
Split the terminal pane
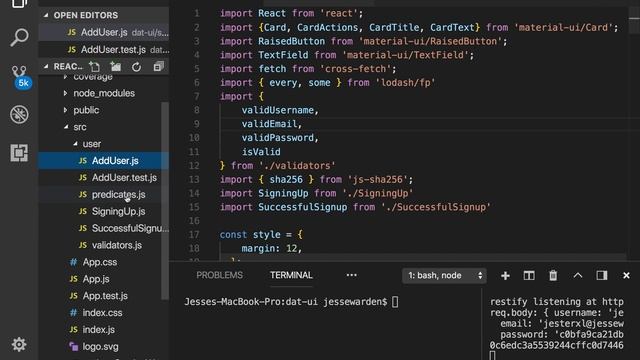pyautogui.click(x=529, y=276)
